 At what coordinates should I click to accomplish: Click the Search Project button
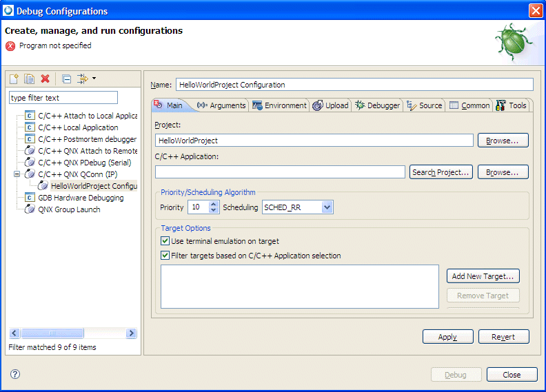coord(441,172)
